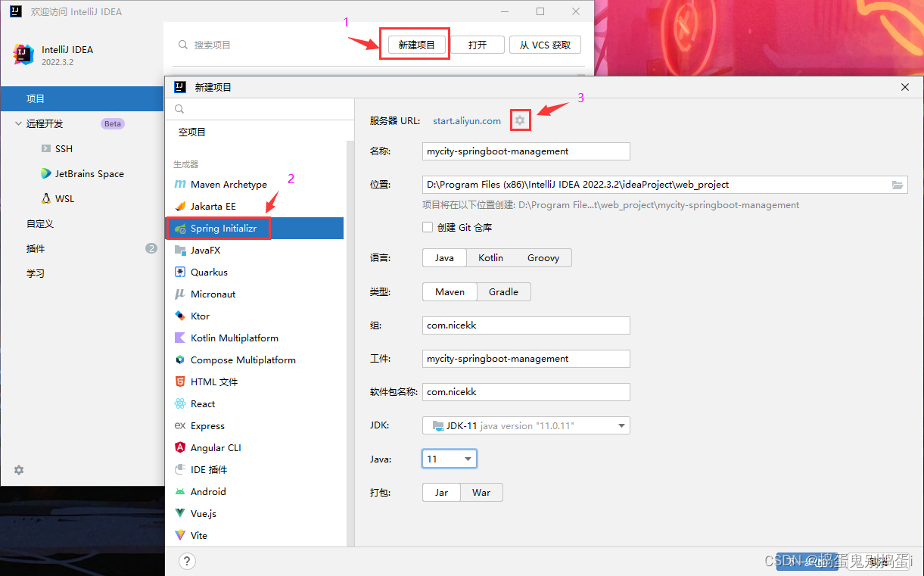The height and width of the screenshot is (576, 924).
Task: Select War packaging
Action: tap(481, 492)
